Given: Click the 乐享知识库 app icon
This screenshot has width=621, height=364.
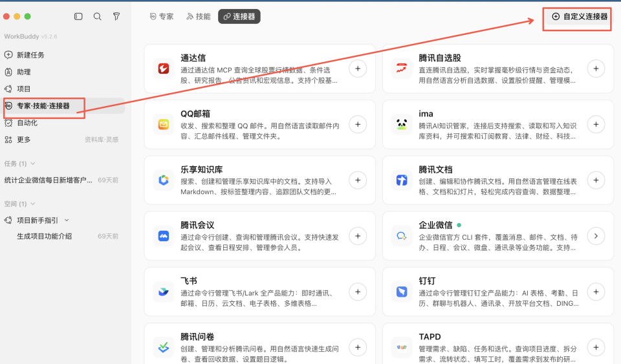Looking at the screenshot, I should point(164,180).
